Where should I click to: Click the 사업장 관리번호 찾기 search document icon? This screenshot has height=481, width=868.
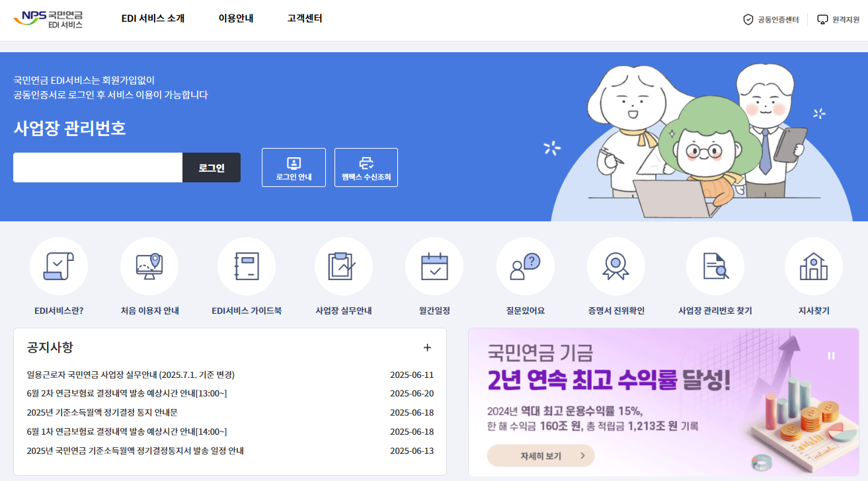click(x=715, y=266)
